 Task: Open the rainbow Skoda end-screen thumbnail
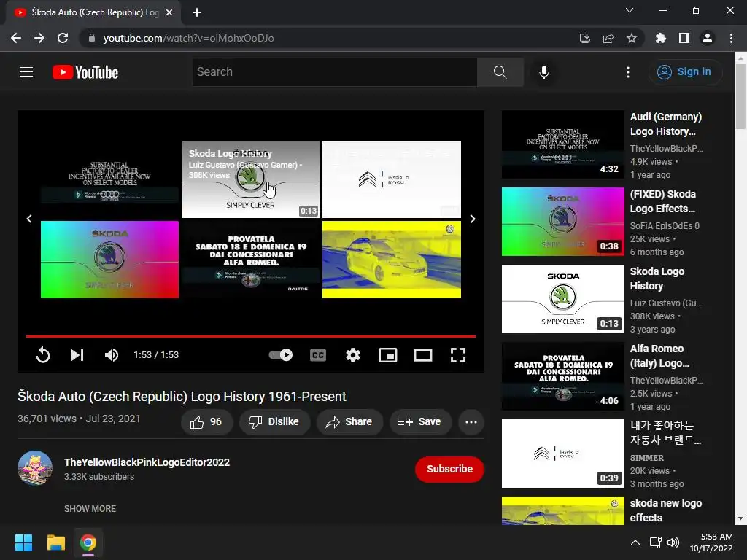(109, 260)
